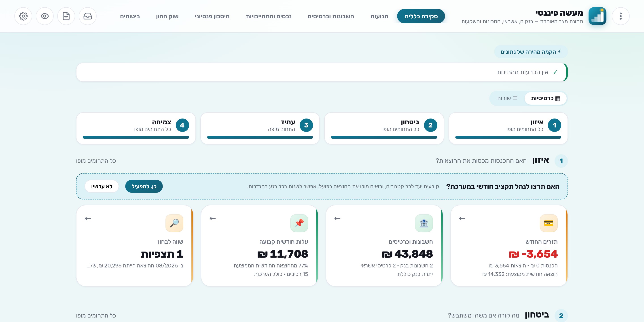Switch to the שורות rows view
Screen dimensions: 644x322
507,98
